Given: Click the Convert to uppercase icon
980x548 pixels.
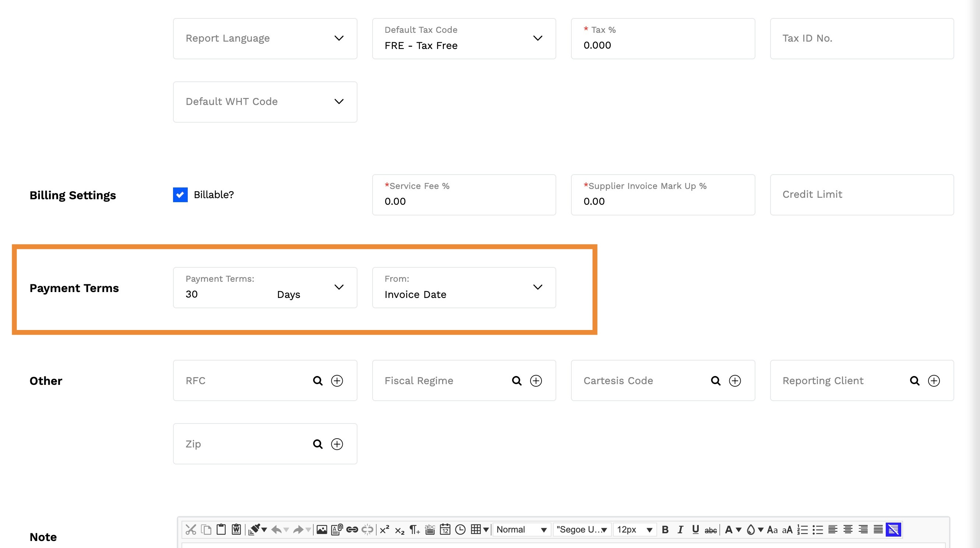Looking at the screenshot, I should (x=787, y=529).
